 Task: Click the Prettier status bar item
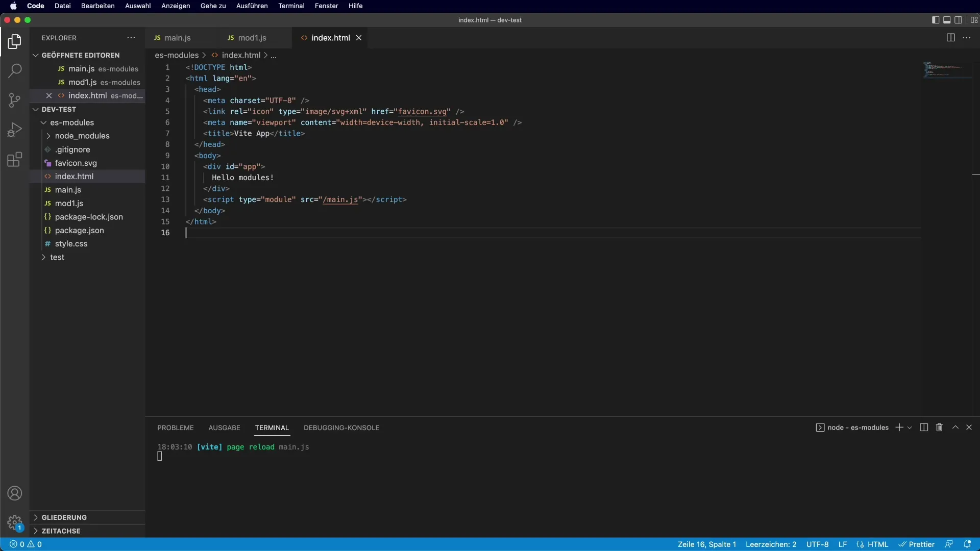point(917,544)
